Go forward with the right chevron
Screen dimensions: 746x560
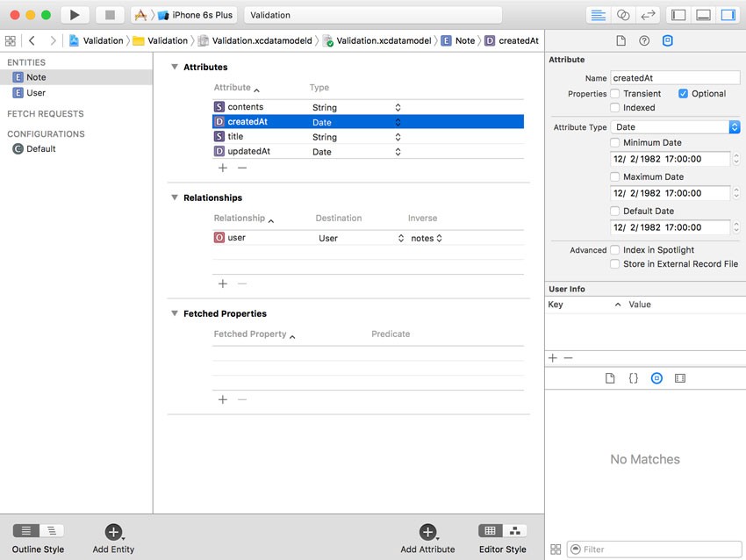pyautogui.click(x=53, y=41)
